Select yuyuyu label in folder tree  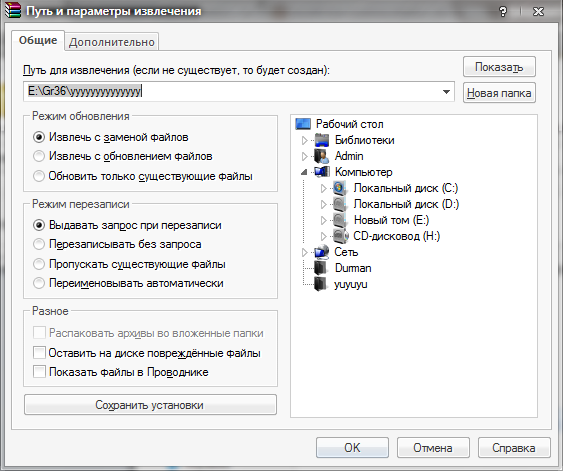[350, 284]
